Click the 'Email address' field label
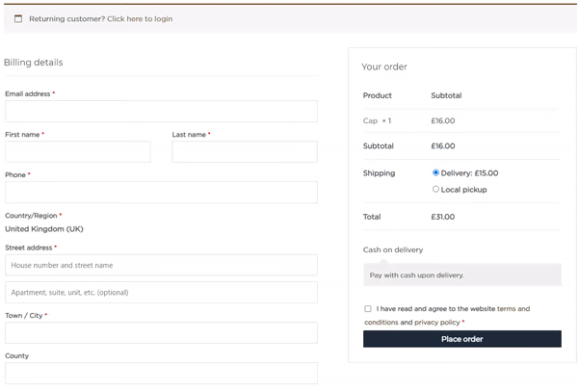Screen dimensions: 578x392 click(28, 94)
